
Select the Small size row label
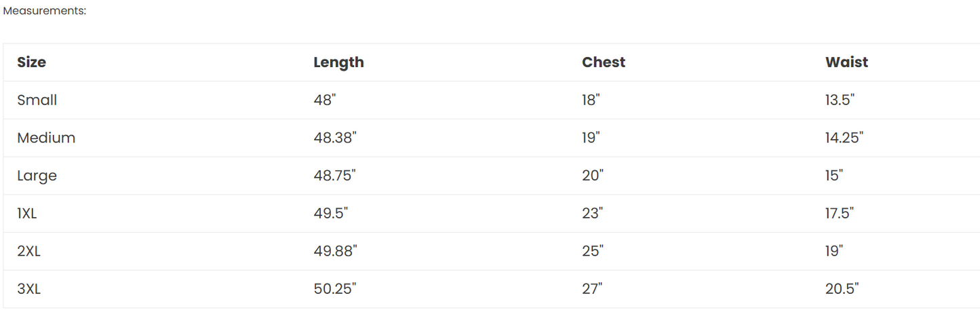point(37,100)
